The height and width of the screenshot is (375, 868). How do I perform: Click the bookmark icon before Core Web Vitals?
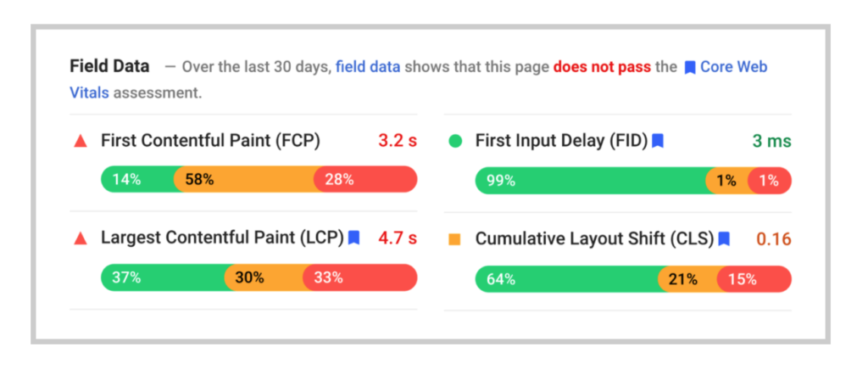(x=690, y=68)
